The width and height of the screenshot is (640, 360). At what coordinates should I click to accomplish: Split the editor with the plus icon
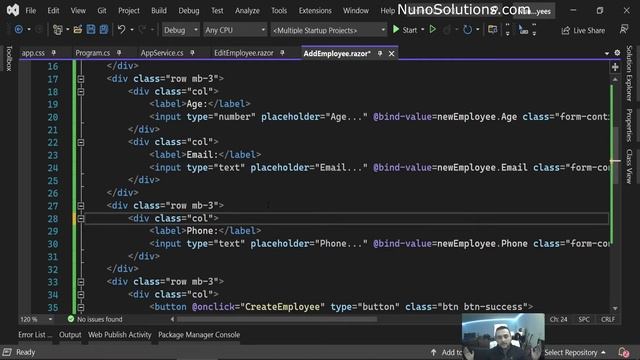[615, 67]
